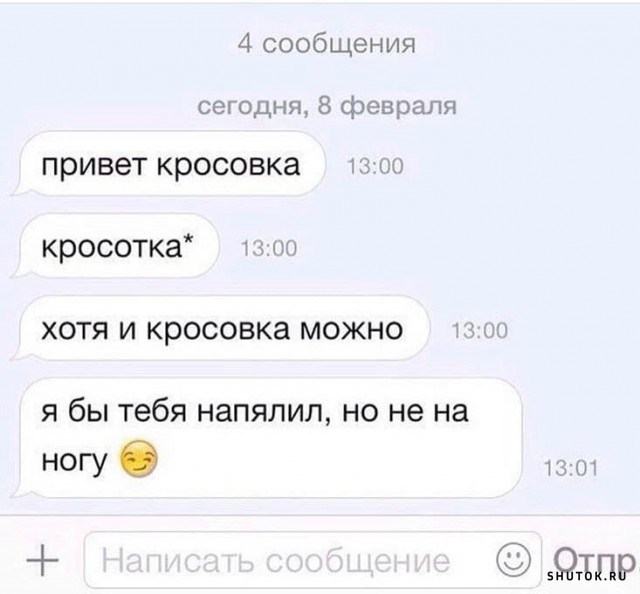Click the 'сегодня, 8 февраля' date label

tap(327, 107)
